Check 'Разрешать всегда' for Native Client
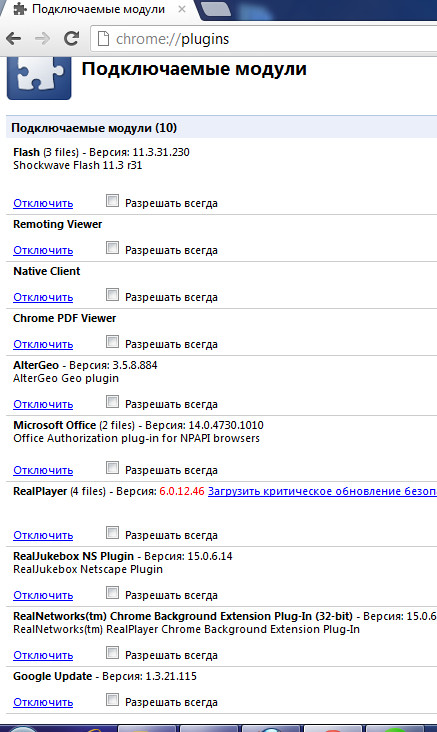437x732 pixels. (112, 295)
